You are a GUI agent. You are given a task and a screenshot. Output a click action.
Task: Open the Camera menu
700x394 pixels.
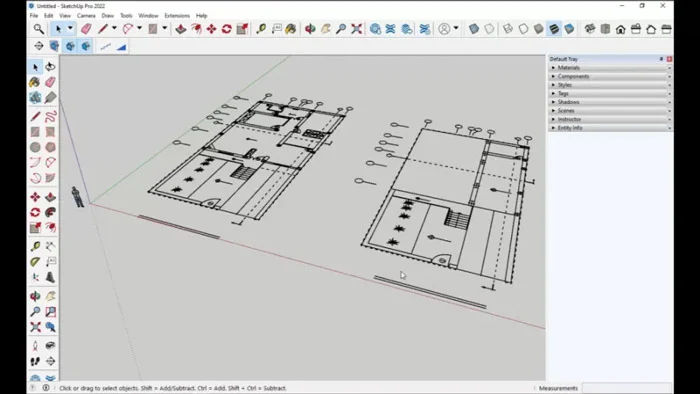86,16
